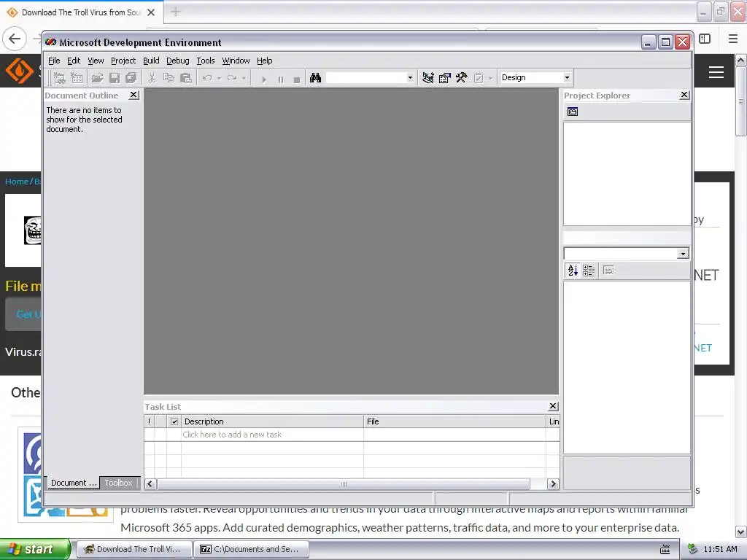Click the Stop debugging square icon

pyautogui.click(x=297, y=79)
